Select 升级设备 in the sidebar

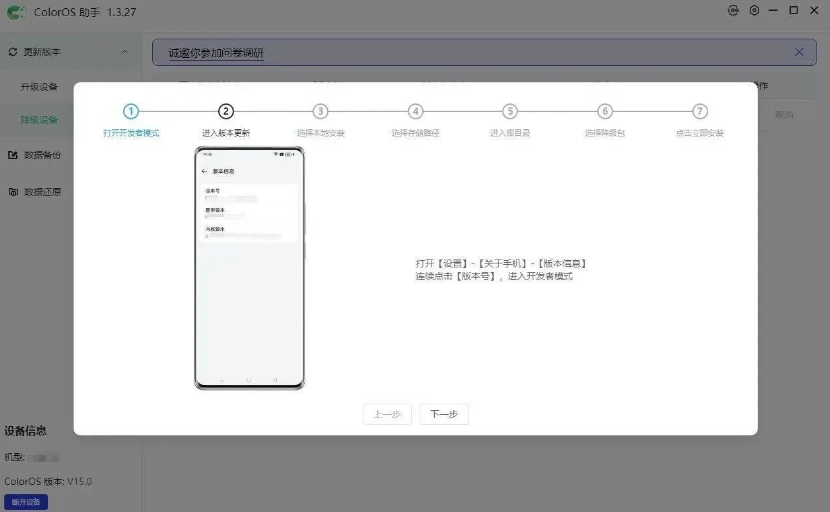[x=39, y=87]
